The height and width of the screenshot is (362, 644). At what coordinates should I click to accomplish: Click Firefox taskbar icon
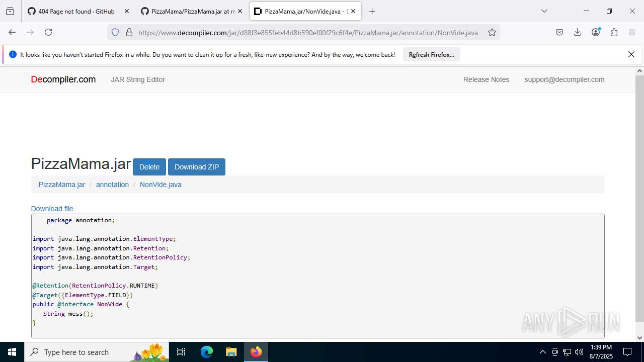coord(256,352)
